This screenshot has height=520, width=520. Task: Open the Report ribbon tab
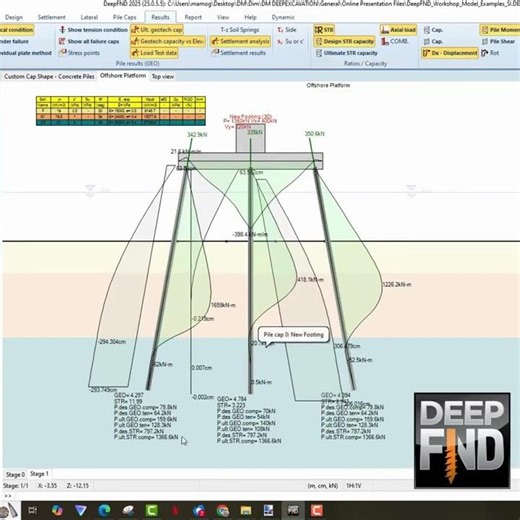click(193, 17)
